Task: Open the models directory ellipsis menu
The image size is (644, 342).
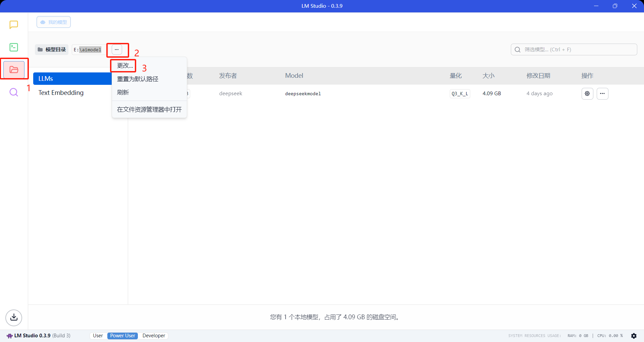Action: (x=117, y=50)
